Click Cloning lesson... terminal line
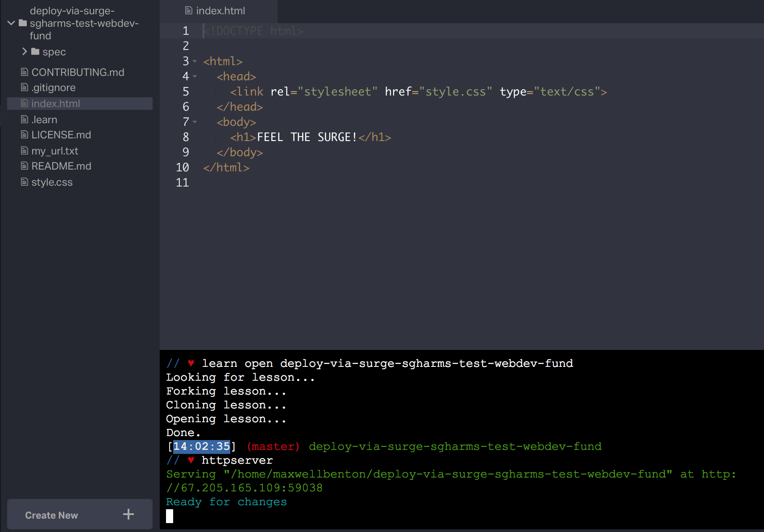 click(226, 405)
